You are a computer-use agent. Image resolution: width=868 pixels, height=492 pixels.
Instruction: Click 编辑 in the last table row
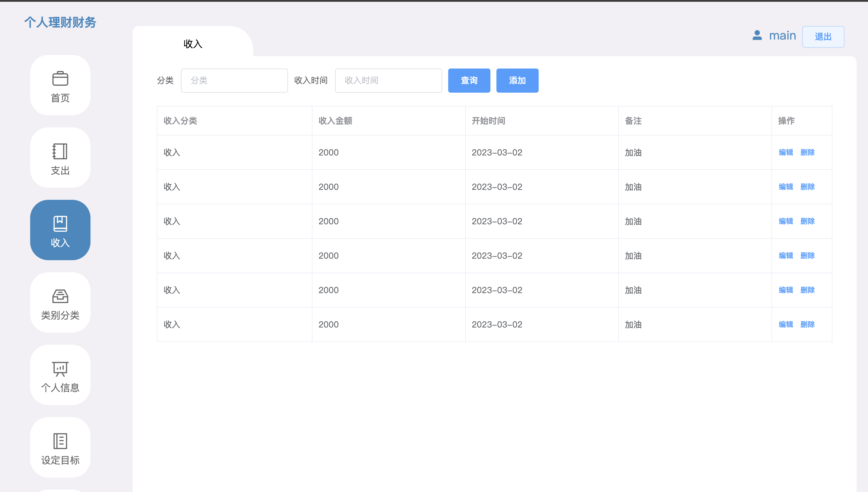(x=786, y=324)
